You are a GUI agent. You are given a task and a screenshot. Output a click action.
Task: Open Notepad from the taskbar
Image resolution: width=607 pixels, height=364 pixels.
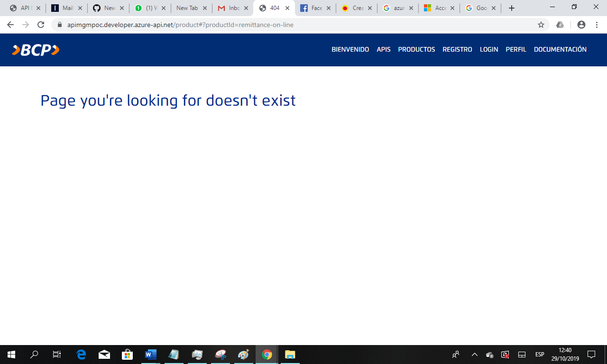[174, 354]
